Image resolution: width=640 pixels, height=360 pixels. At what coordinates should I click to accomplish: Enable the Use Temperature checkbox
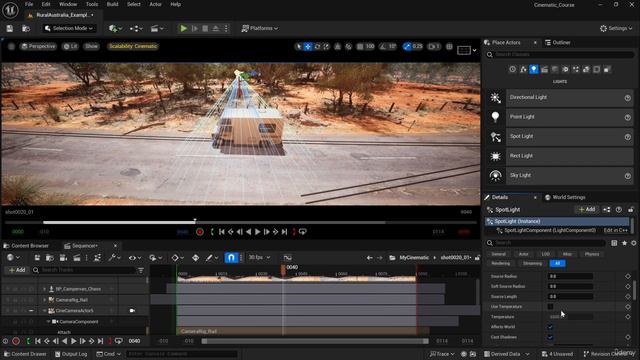(x=550, y=307)
